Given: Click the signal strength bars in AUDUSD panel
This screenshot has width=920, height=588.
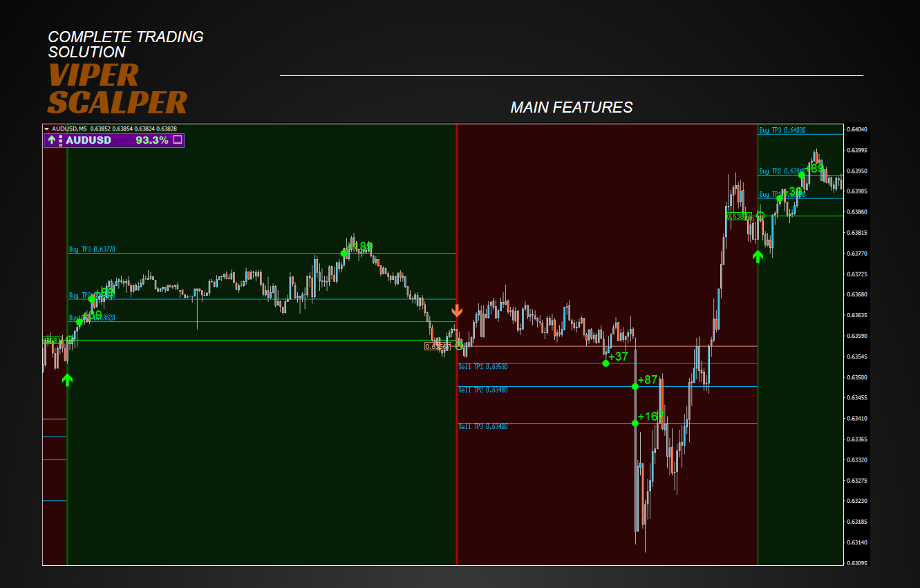Looking at the screenshot, I should (x=60, y=140).
